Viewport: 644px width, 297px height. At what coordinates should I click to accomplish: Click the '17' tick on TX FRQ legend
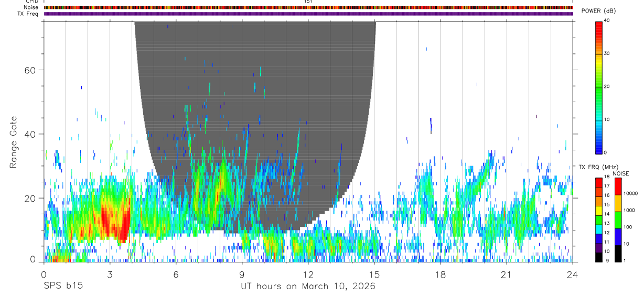click(606, 186)
